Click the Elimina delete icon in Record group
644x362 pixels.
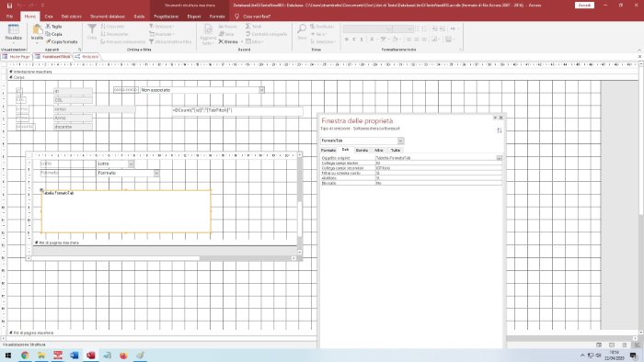[x=221, y=41]
